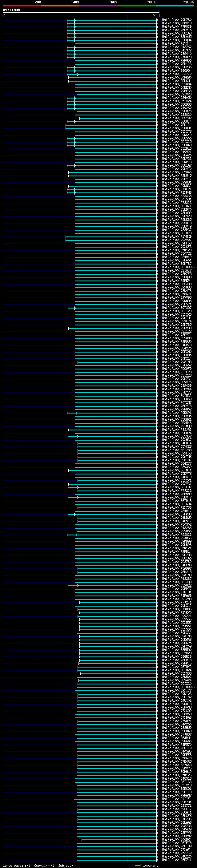
Task: Select label UniRef100_A1YS44
Action: click(176, 43)
